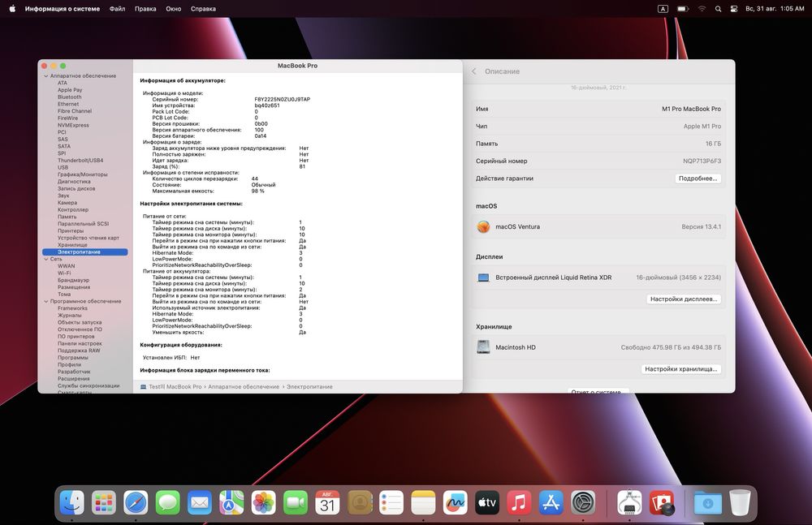
Task: Click the macOS Ventura icon
Action: (483, 226)
